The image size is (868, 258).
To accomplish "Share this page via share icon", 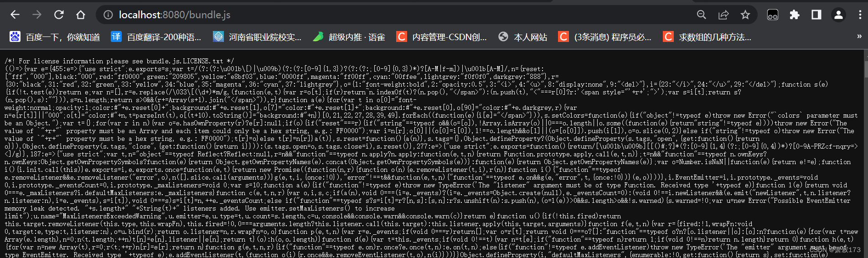I will coord(723,15).
